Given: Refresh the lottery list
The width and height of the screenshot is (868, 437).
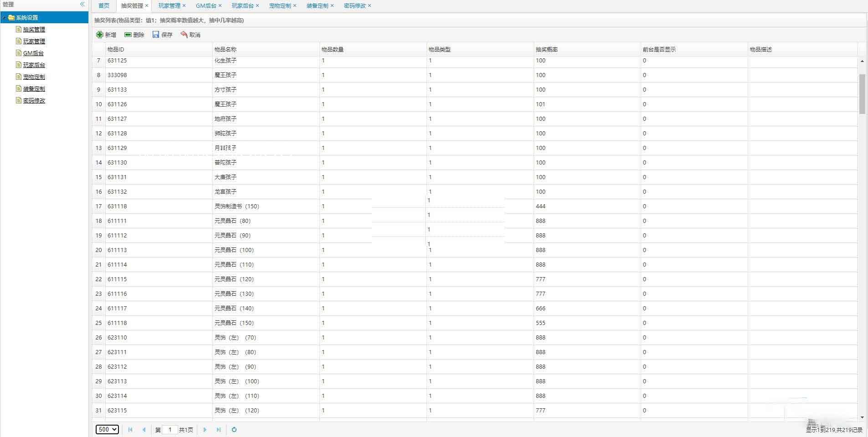Looking at the screenshot, I should click(x=234, y=429).
